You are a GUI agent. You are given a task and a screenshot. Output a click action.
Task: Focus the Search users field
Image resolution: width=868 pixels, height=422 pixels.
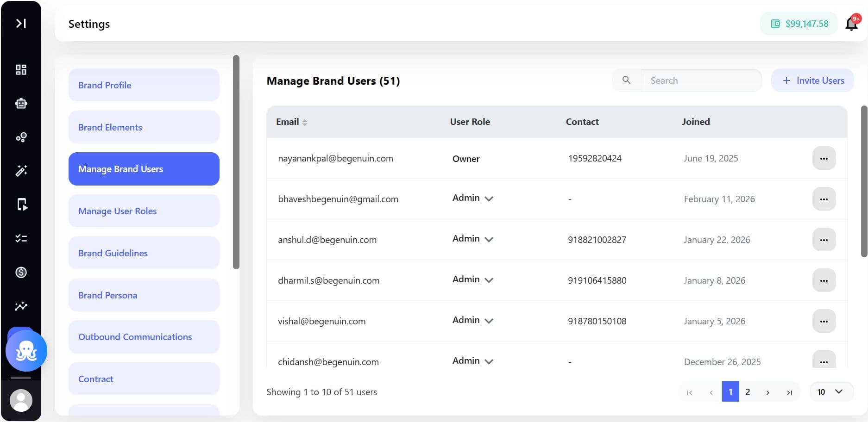click(x=701, y=81)
